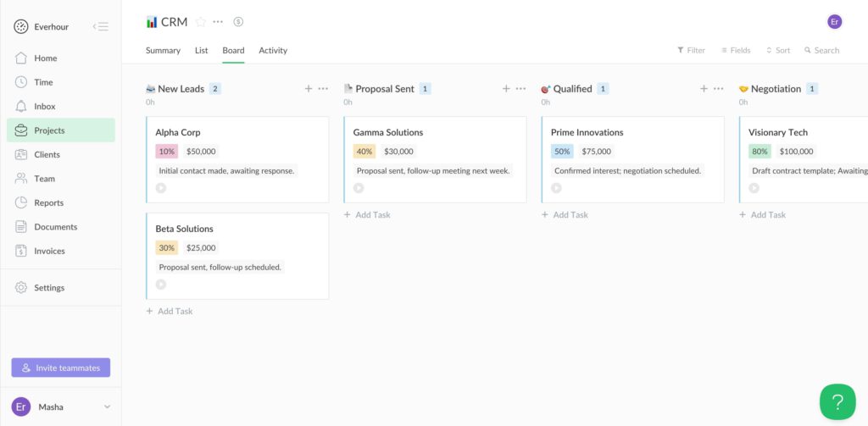Click Add Task under Proposal Sent
868x426 pixels.
367,214
